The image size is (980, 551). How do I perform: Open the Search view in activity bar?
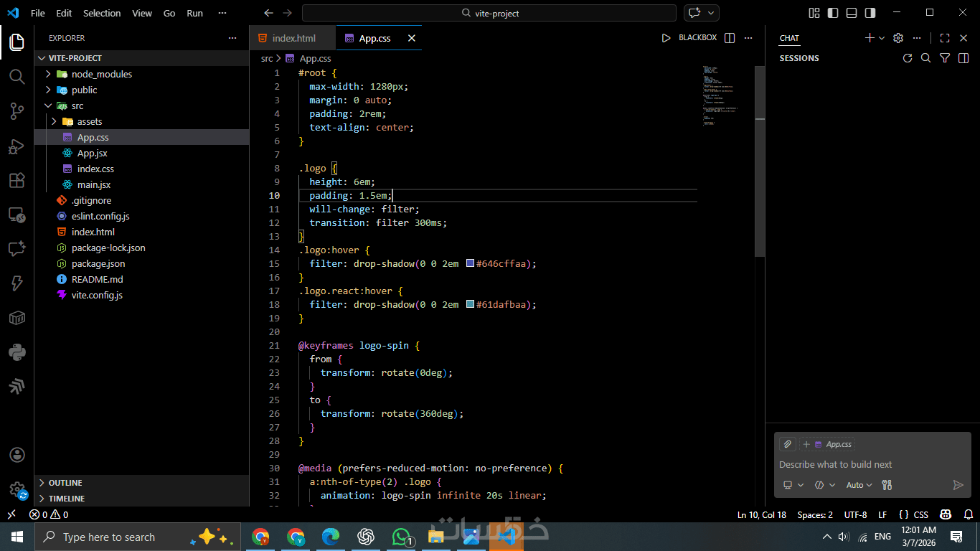(x=17, y=76)
